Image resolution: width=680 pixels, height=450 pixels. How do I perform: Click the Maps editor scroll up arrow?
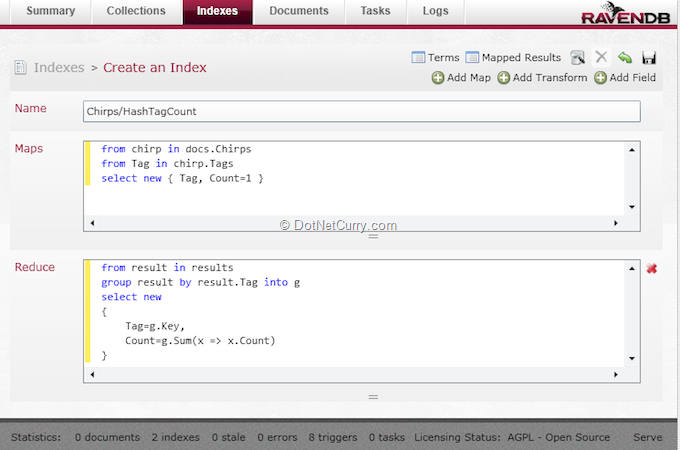tap(632, 150)
